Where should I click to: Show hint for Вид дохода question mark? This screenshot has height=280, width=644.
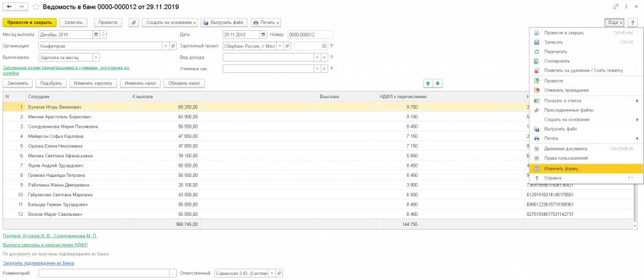pos(331,57)
